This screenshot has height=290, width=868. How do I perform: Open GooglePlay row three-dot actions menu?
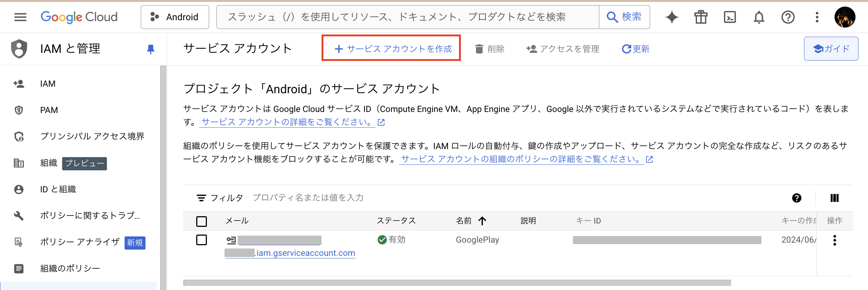[x=835, y=240]
